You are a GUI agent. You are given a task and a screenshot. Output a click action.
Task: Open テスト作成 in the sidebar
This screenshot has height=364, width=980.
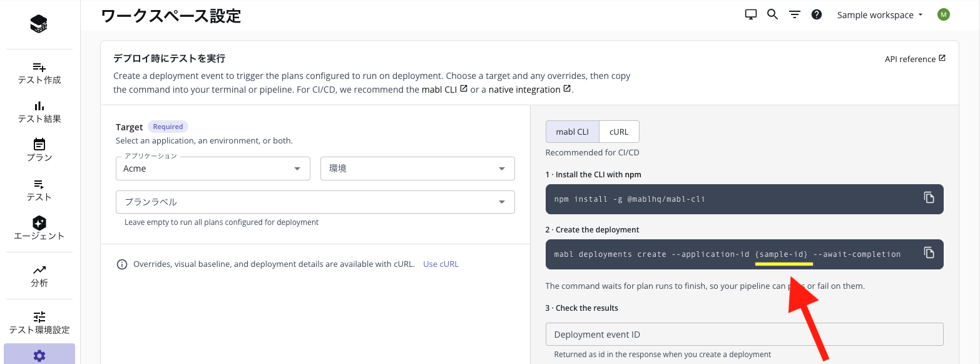pos(39,73)
